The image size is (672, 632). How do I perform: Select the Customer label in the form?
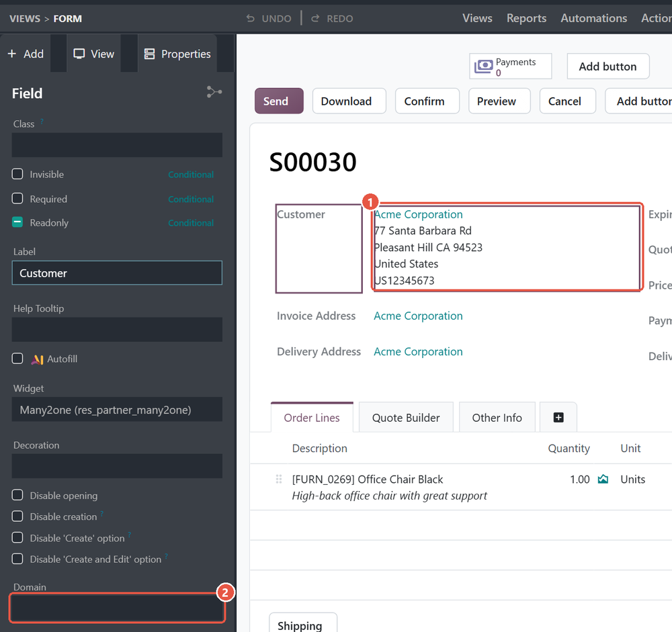[301, 214]
